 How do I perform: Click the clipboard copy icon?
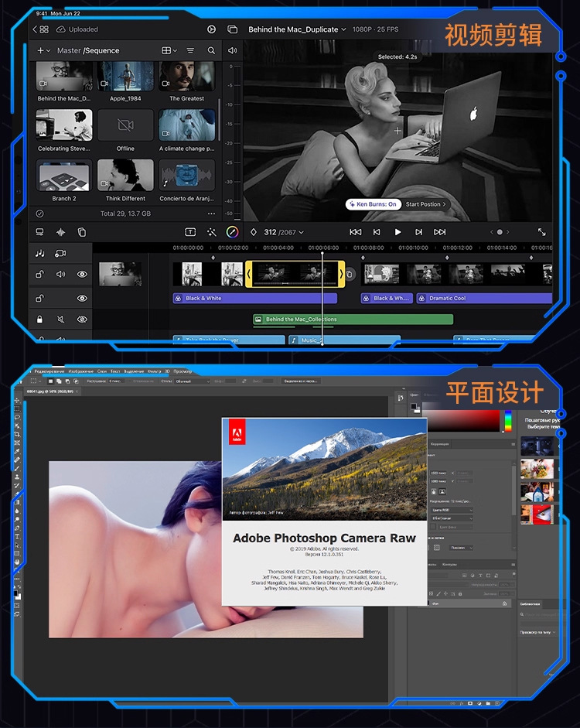tap(82, 232)
